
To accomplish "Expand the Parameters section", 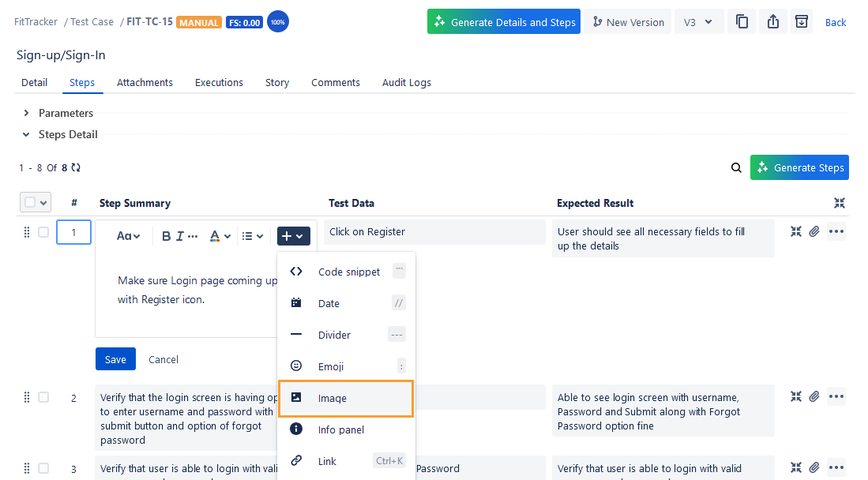I will pos(24,113).
